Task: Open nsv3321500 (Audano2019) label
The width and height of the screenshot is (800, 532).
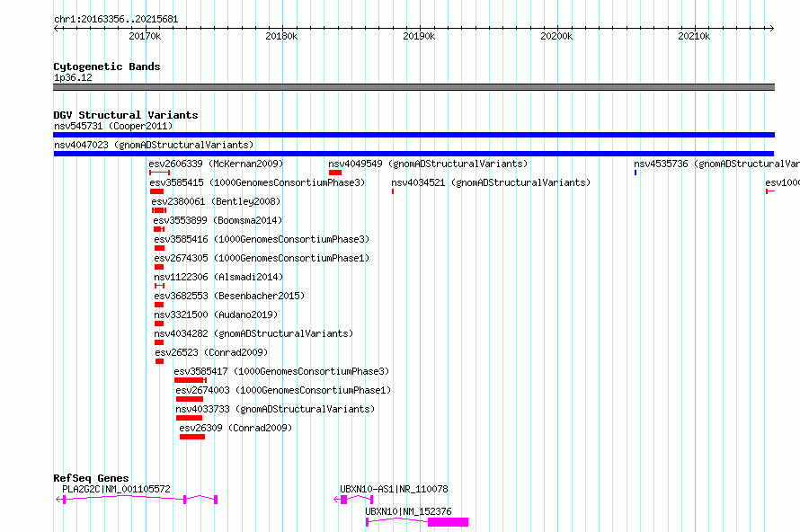Action: click(216, 315)
